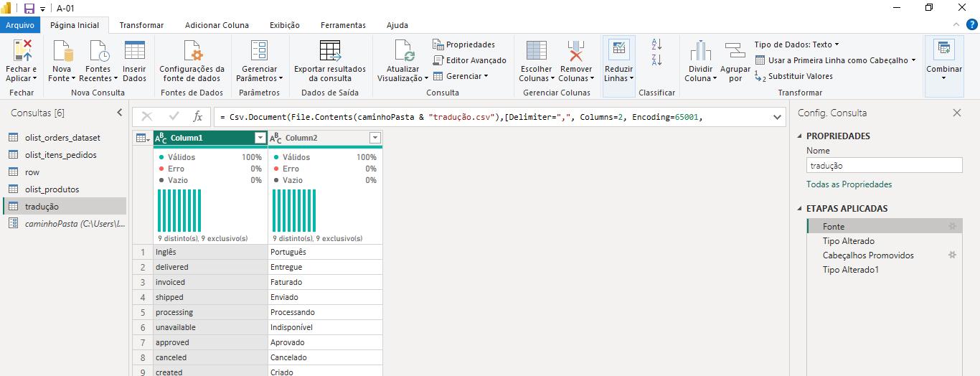Open the Arquivo menu

click(19, 25)
